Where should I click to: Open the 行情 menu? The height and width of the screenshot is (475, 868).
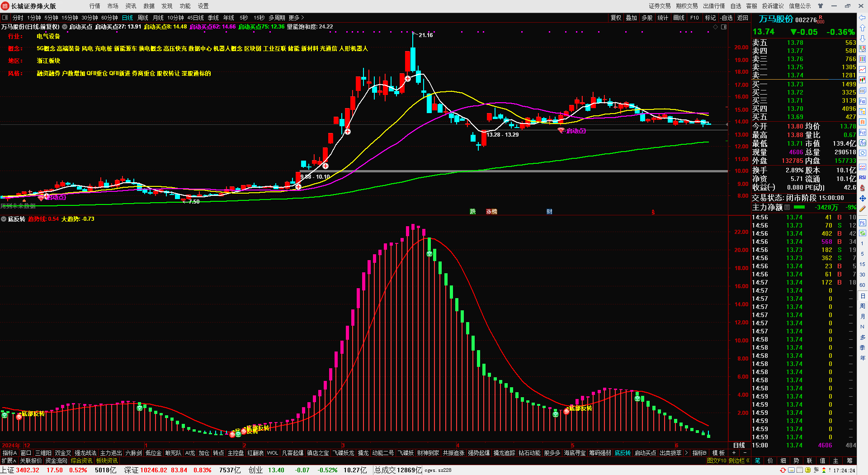coord(95,6)
